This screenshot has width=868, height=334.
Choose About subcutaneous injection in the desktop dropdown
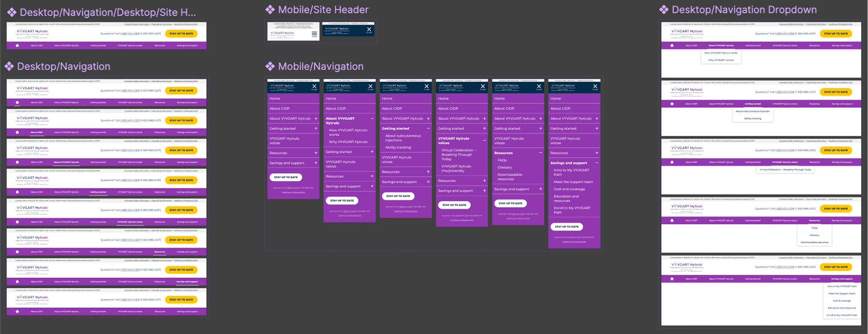tap(752, 111)
